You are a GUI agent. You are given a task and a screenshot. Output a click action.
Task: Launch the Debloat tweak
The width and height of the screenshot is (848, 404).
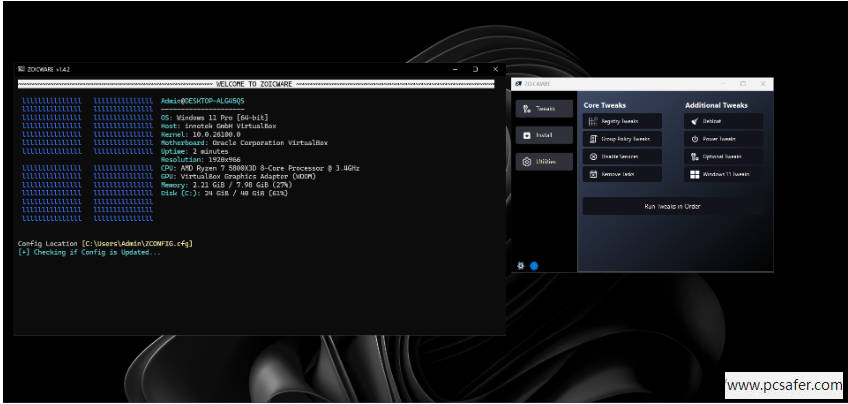click(723, 120)
